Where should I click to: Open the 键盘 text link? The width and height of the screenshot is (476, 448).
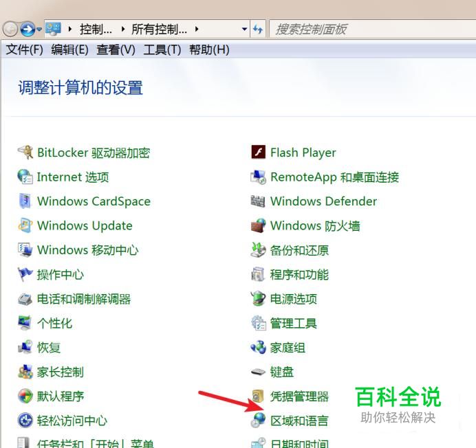coord(282,372)
